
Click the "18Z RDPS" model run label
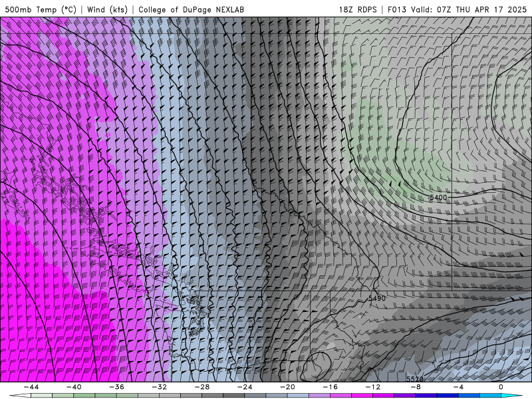pos(358,10)
